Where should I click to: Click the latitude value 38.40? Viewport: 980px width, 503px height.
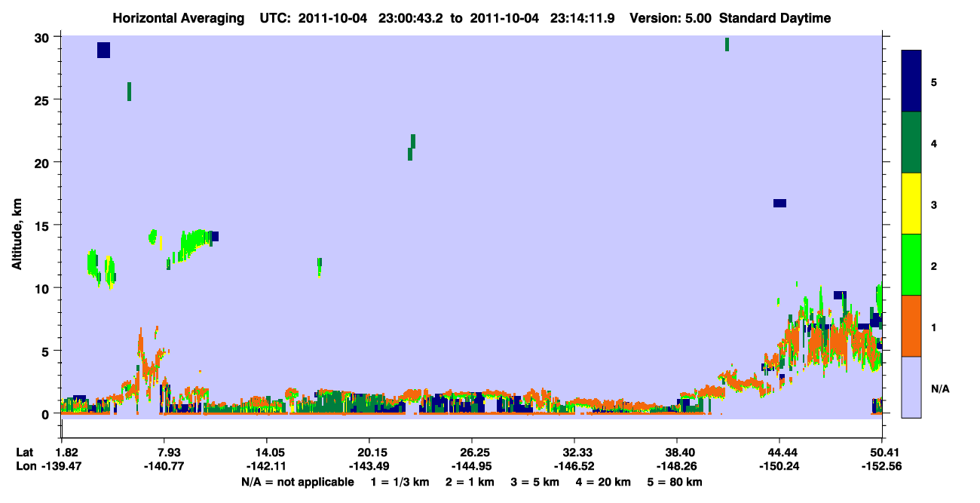677,452
